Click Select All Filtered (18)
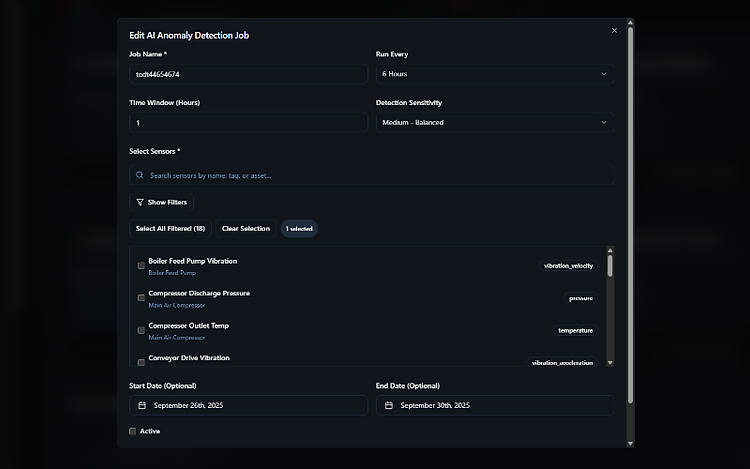 click(x=170, y=229)
